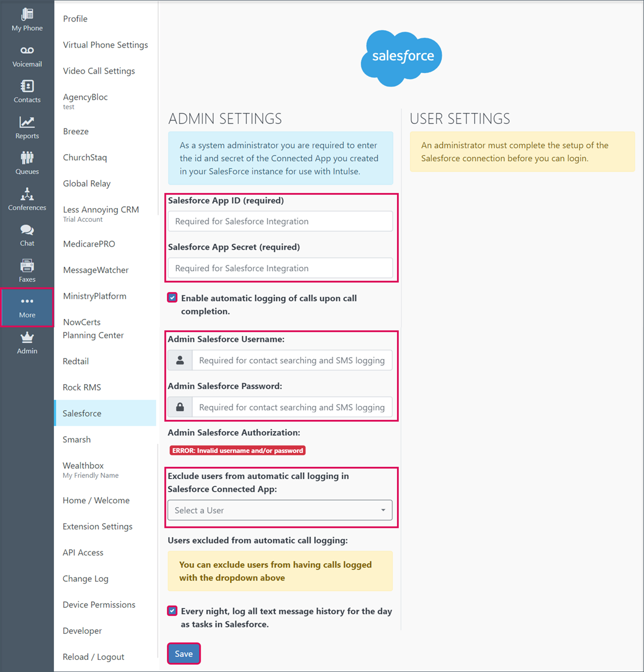Open MedicarePRO integration
The height and width of the screenshot is (672, 644).
[89, 244]
